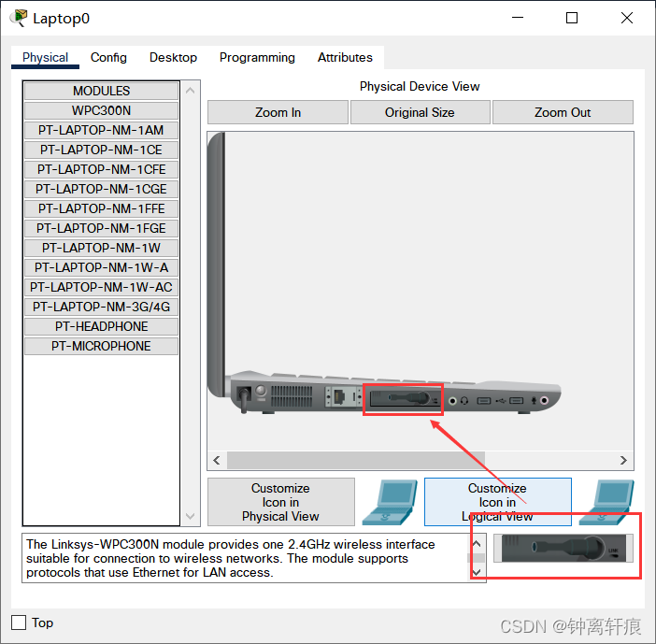Select the PT-LAPTOP-NM-1W-AC module

point(101,287)
